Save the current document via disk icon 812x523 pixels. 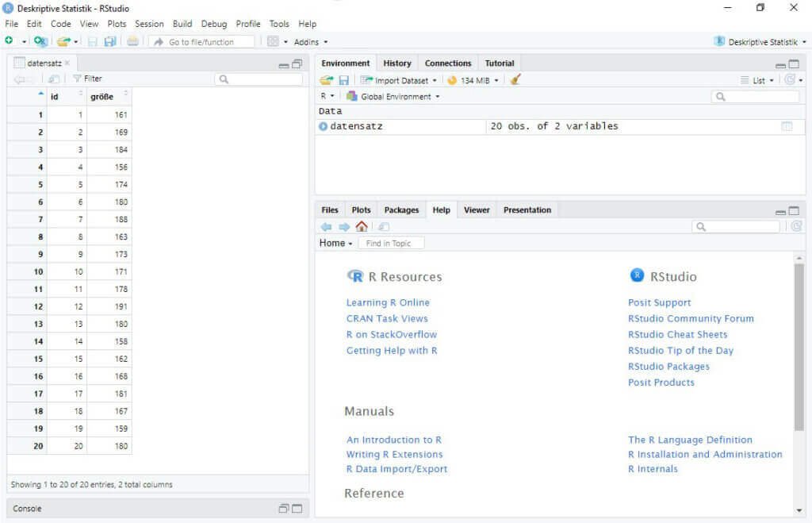pos(94,40)
